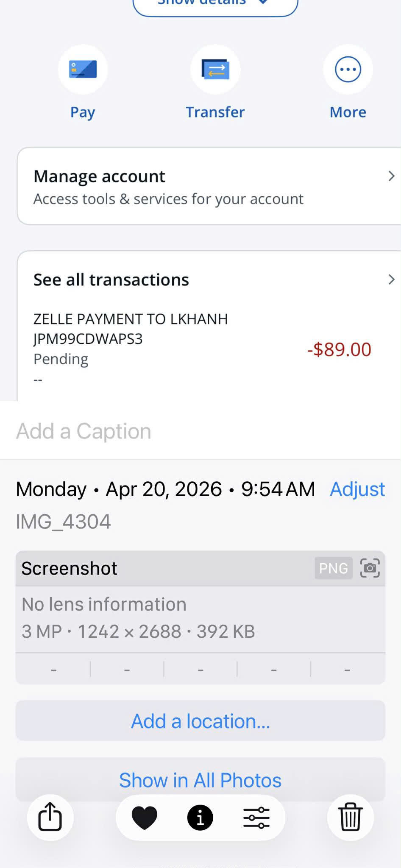Image resolution: width=401 pixels, height=868 pixels.
Task: Delete photo with trash icon
Action: click(x=350, y=817)
